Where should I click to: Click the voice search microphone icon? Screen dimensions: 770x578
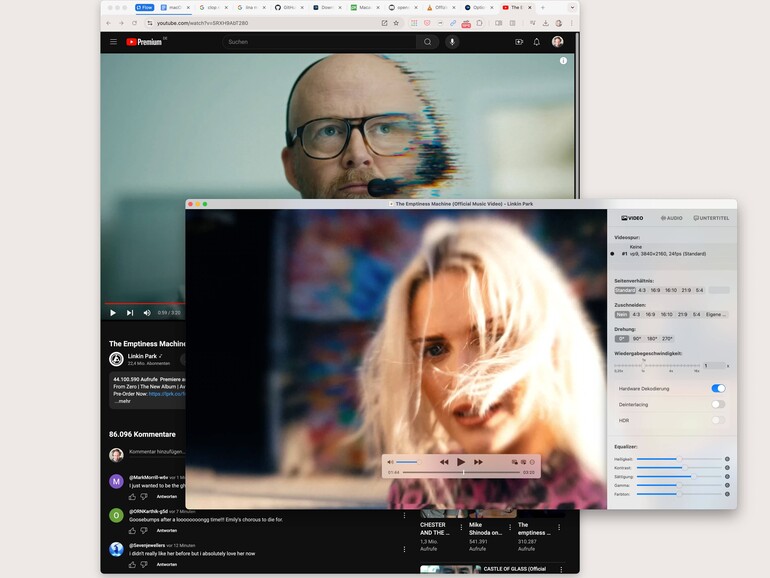(452, 42)
